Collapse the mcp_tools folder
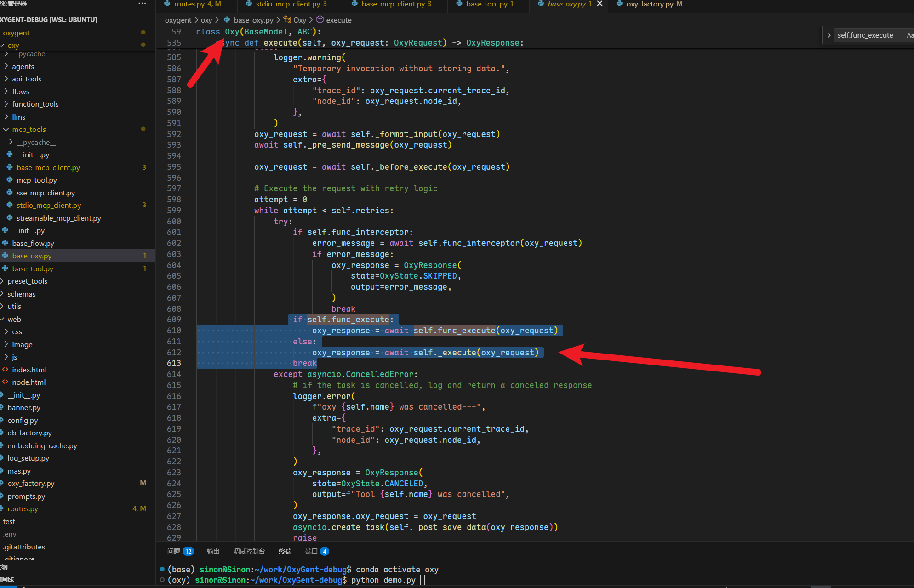 tap(29, 130)
